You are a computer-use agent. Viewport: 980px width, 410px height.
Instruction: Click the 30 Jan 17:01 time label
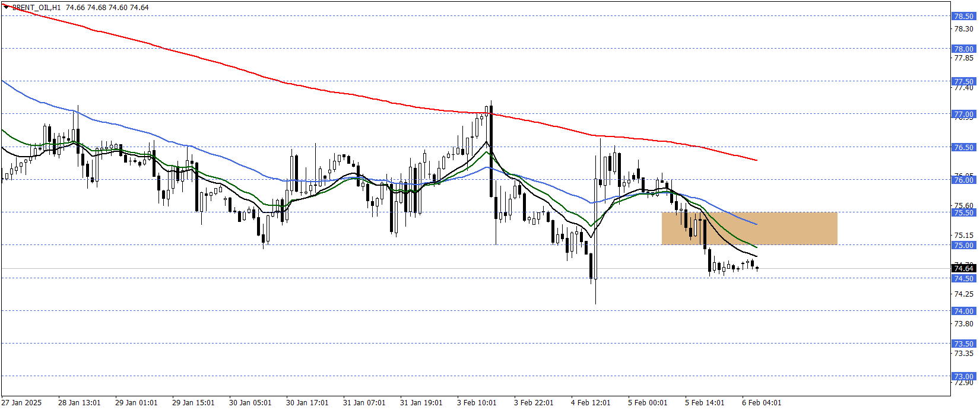point(307,402)
